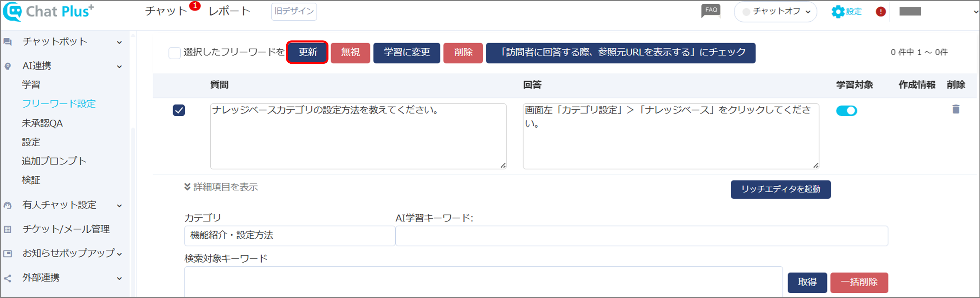Image resolution: width=980 pixels, height=298 pixels.
Task: Delete the row with the trash icon
Action: click(956, 109)
